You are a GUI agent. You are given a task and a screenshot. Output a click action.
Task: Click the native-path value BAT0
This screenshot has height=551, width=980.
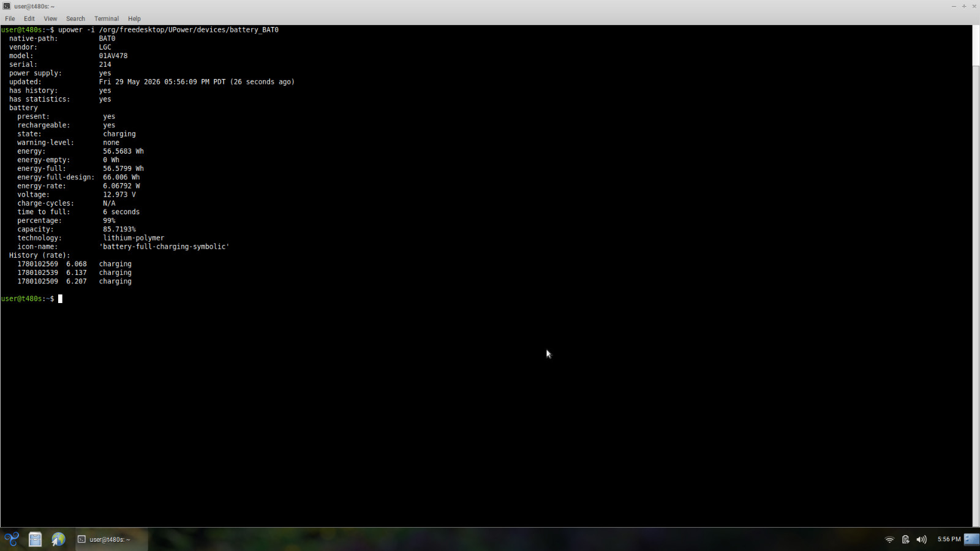click(107, 39)
